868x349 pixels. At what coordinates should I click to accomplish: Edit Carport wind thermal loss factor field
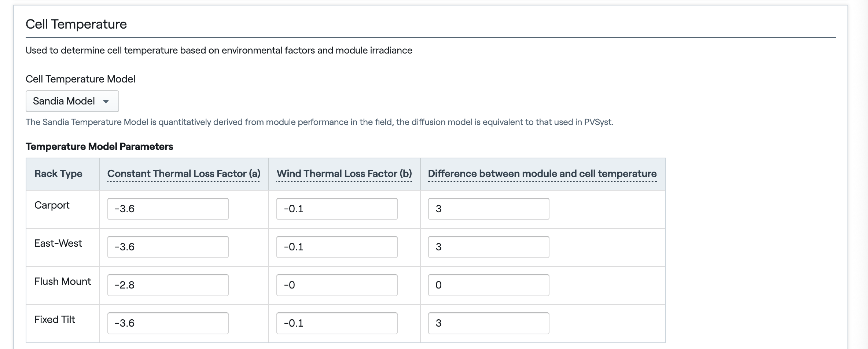pos(337,209)
